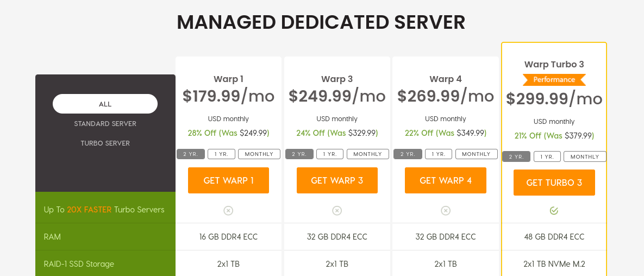This screenshot has height=276, width=644.
Task: Click the GET TURBO 3 button
Action: click(x=554, y=183)
